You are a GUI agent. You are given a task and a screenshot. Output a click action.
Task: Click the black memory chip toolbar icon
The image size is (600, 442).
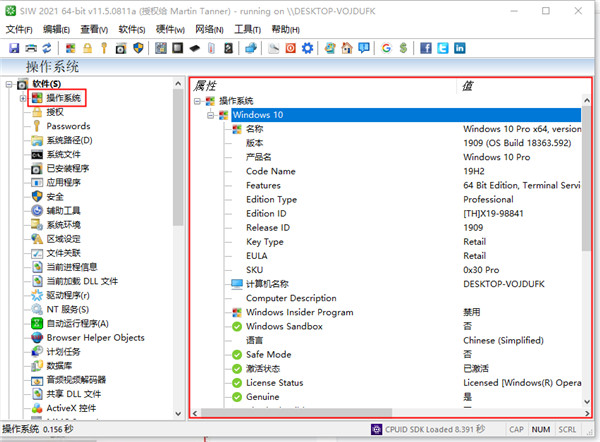pos(194,48)
